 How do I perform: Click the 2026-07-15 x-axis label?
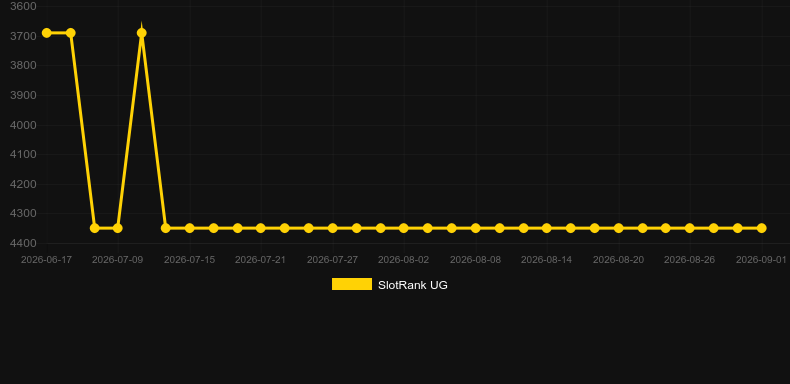coord(189,260)
